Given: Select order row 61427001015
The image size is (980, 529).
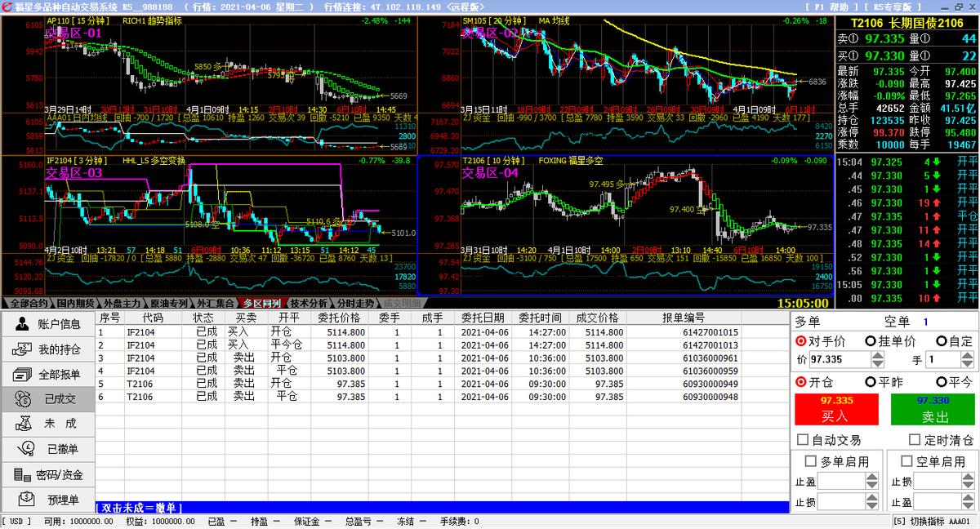Looking at the screenshot, I should click(x=443, y=332).
